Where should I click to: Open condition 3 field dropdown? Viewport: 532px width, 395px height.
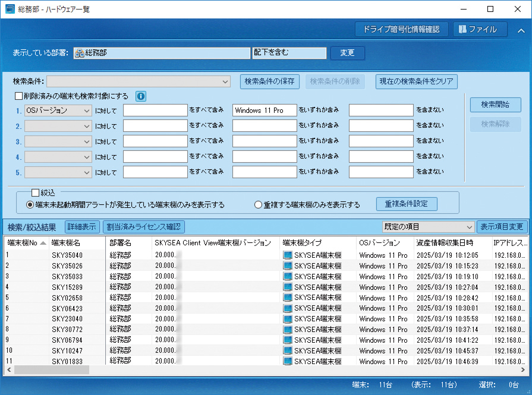pos(58,141)
